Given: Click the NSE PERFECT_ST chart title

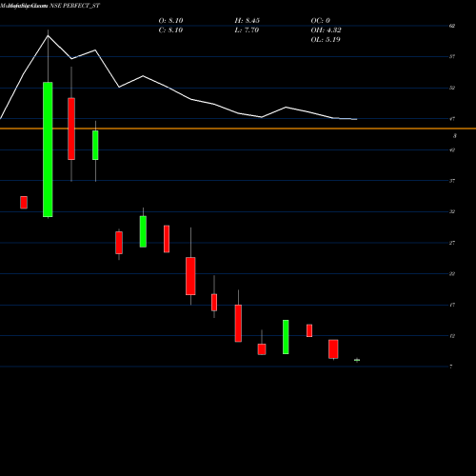Looking at the screenshot, I should [75, 6].
